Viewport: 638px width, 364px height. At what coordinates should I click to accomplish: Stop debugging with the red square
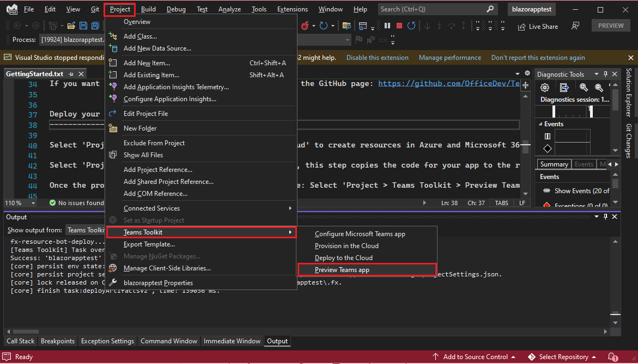[399, 26]
